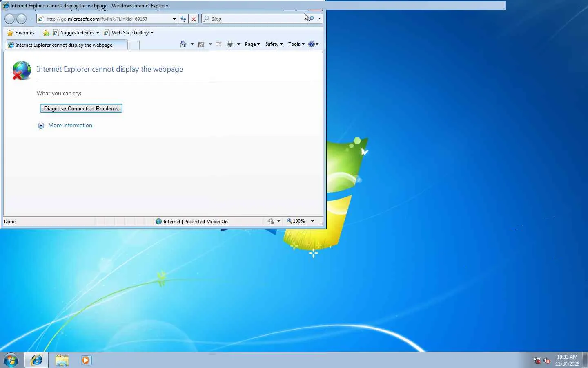588x368 pixels.
Task: Expand the Print options dropdown arrow
Action: coord(238,44)
